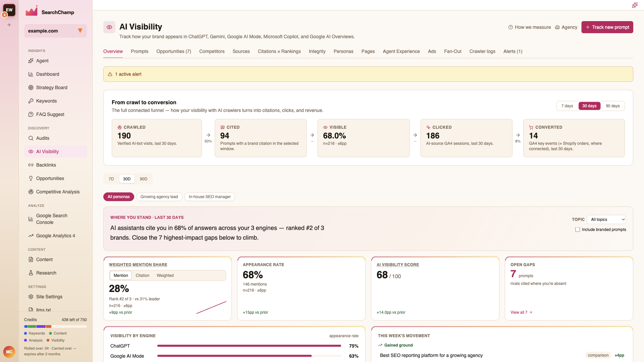The image size is (644, 362).
Task: Click the credits usage progress bar
Action: 55,326
